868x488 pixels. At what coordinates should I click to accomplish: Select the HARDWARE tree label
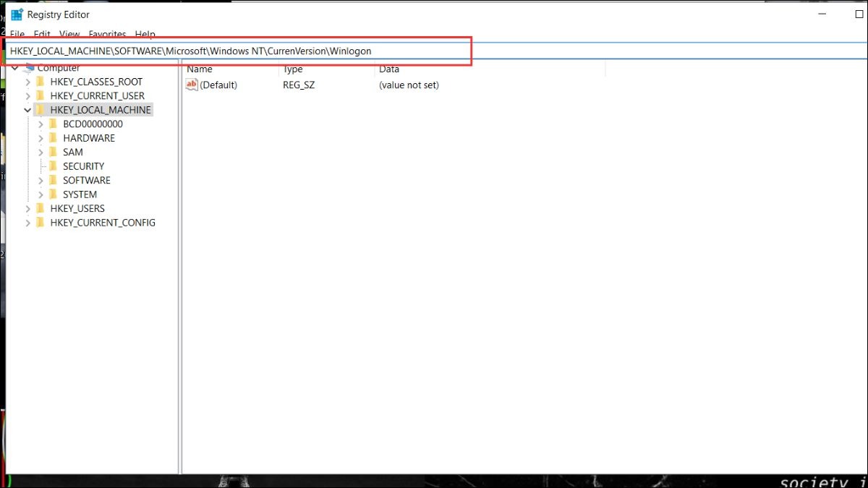(x=88, y=138)
